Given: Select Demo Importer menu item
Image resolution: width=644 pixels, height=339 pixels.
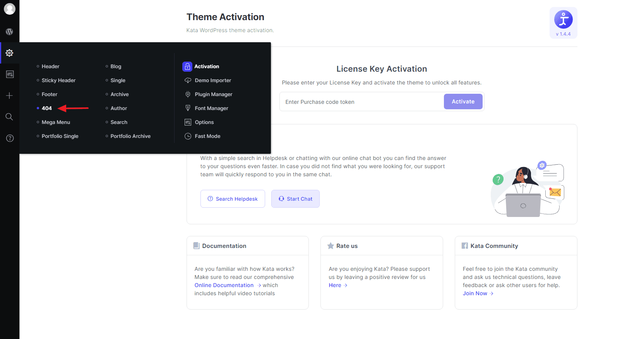Looking at the screenshot, I should pos(212,81).
